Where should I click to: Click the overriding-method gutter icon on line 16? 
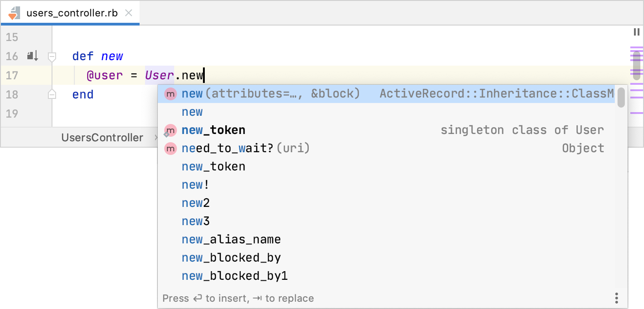tap(32, 56)
